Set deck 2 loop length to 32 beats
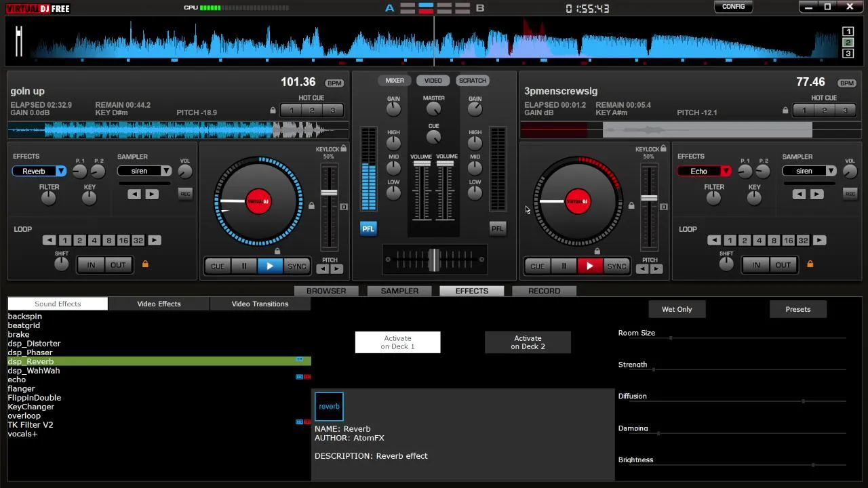The width and height of the screenshot is (868, 488). click(803, 241)
